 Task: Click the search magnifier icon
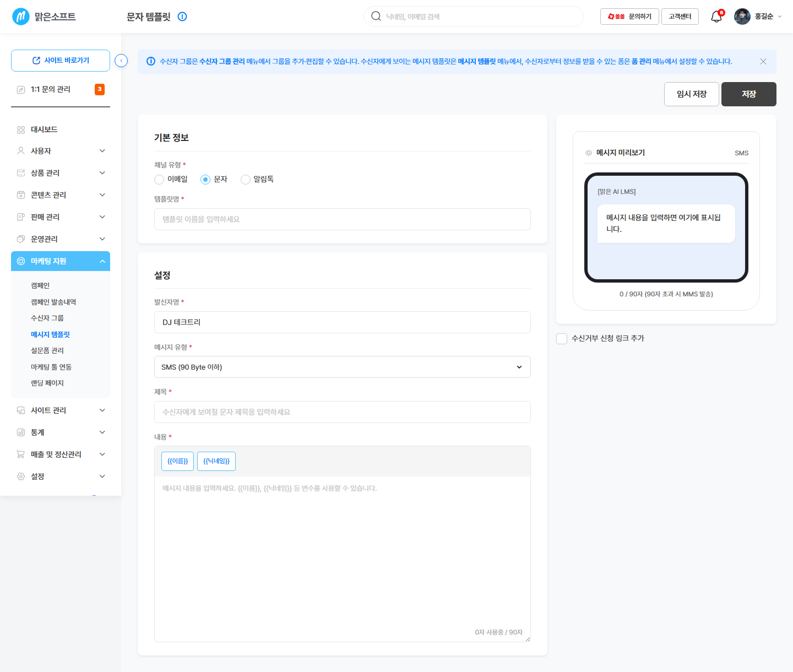[x=376, y=16]
